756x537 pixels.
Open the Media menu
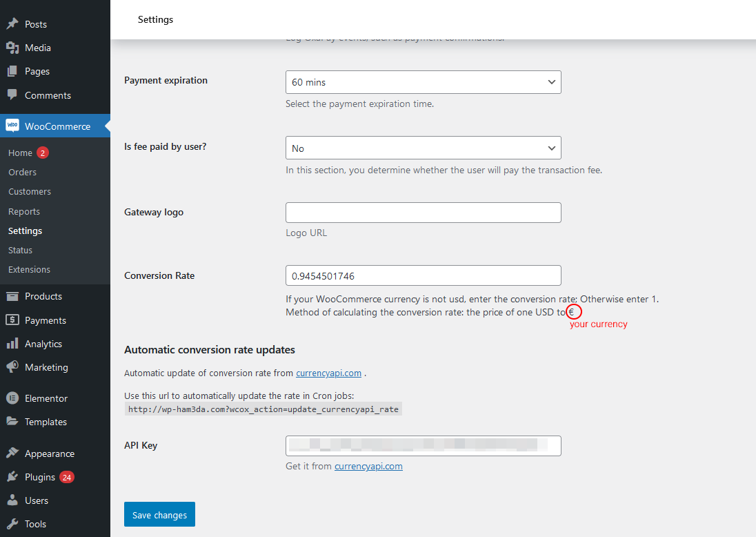click(38, 48)
